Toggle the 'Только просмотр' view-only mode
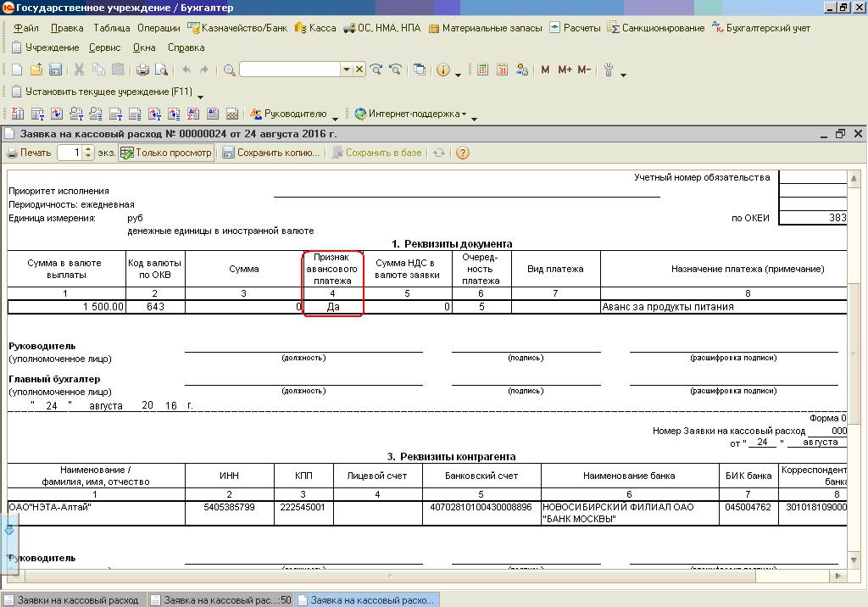The width and height of the screenshot is (868, 607). click(166, 153)
